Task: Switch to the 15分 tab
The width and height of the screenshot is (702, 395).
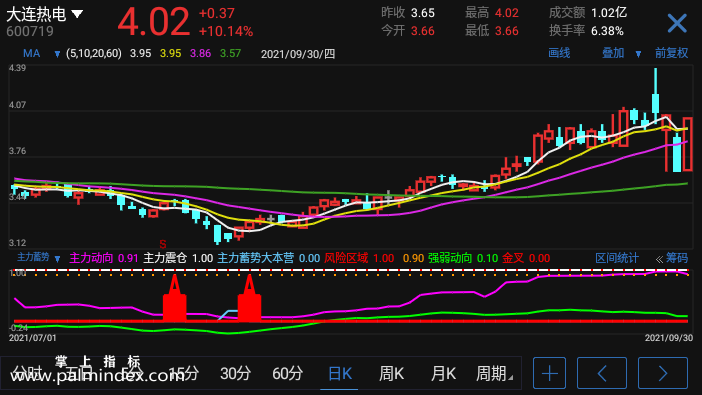Action: tap(184, 373)
